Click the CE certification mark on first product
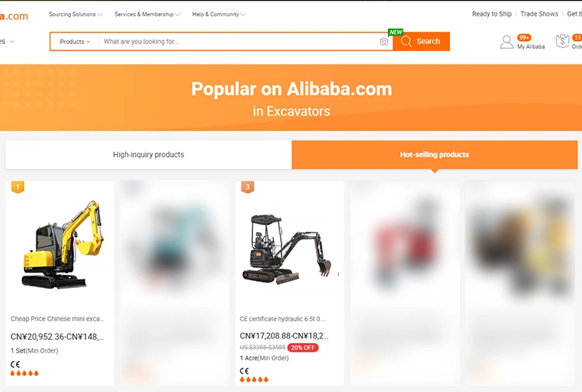The height and width of the screenshot is (392, 582). coord(16,364)
